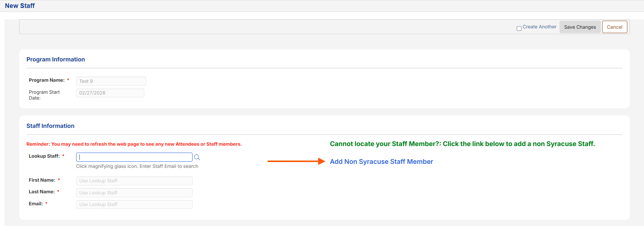Cancel the new staff form

pos(614,27)
